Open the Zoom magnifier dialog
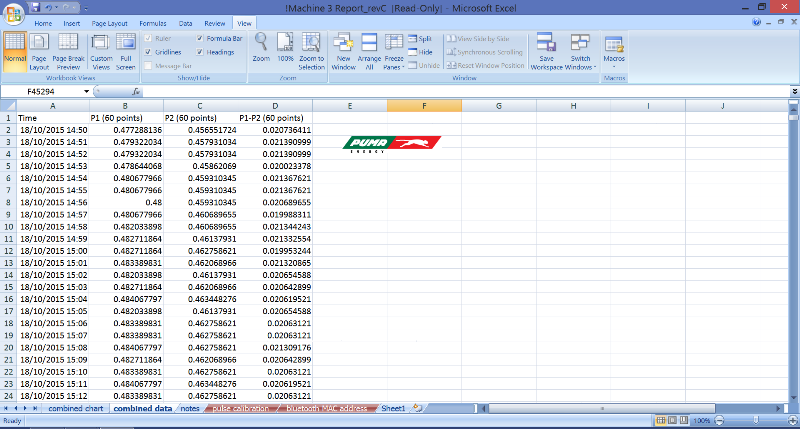 click(261, 47)
